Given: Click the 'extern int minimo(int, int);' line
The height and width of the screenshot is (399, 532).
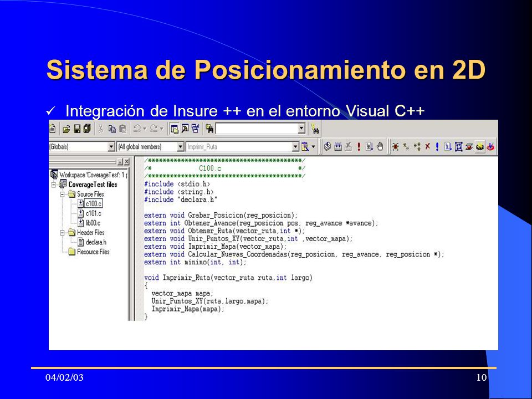Looking at the screenshot, I should (x=195, y=262).
